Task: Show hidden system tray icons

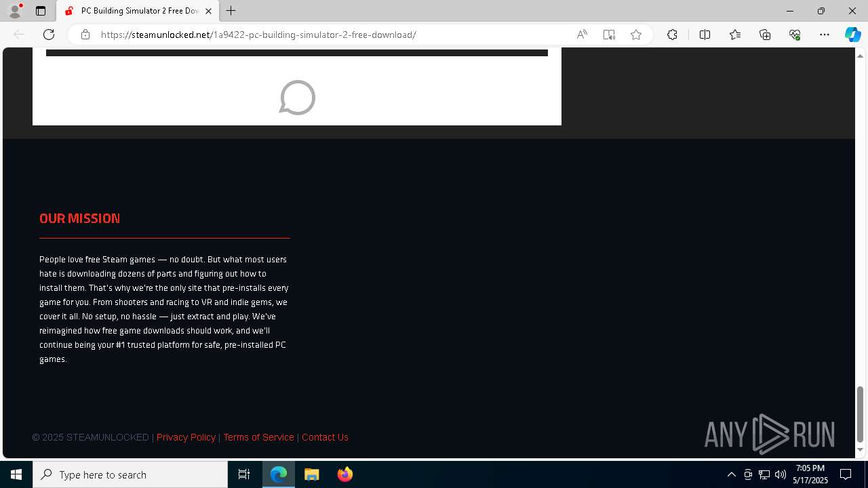Action: pyautogui.click(x=731, y=474)
